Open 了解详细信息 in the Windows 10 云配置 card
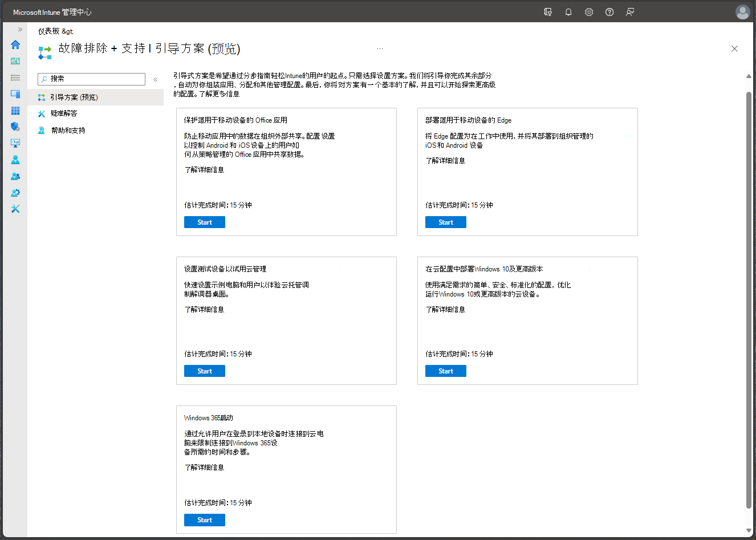The image size is (756, 540). coord(446,310)
